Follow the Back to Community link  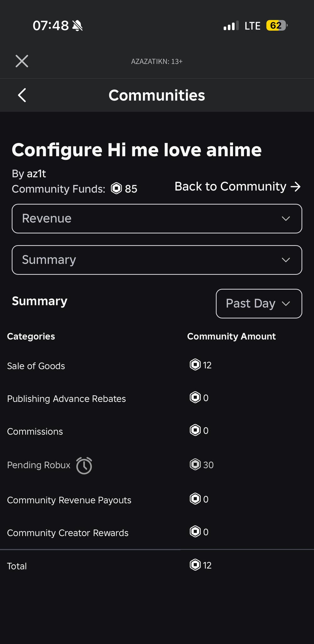coord(237,187)
